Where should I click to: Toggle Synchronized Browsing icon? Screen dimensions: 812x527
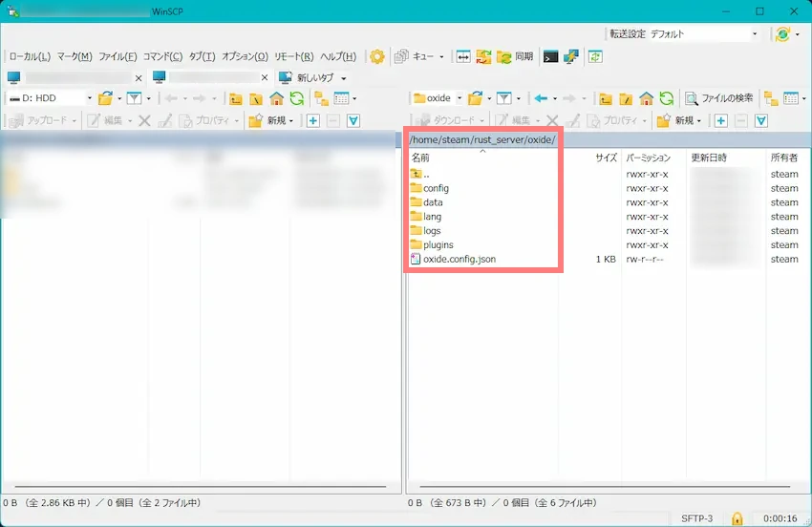(x=595, y=56)
